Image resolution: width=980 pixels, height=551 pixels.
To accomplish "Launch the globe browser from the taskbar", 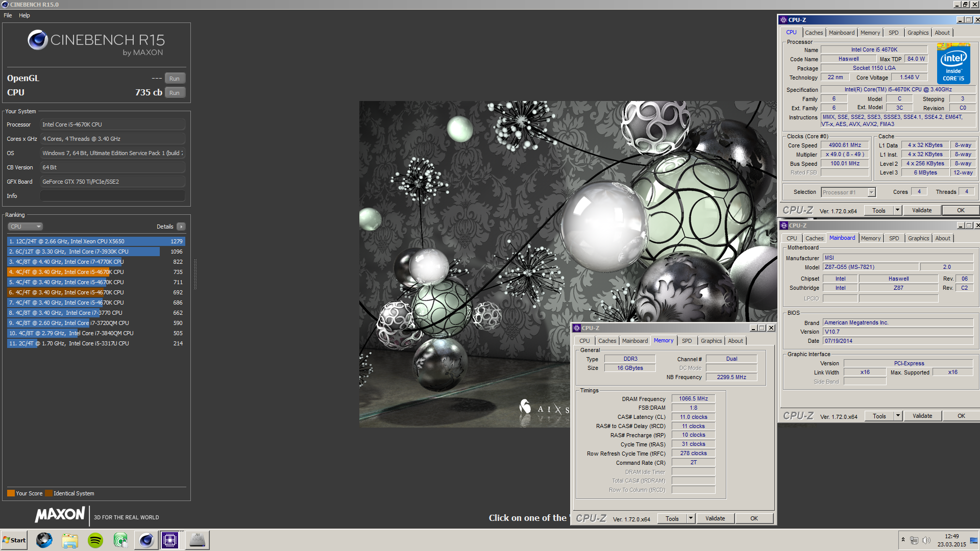I will [x=44, y=540].
